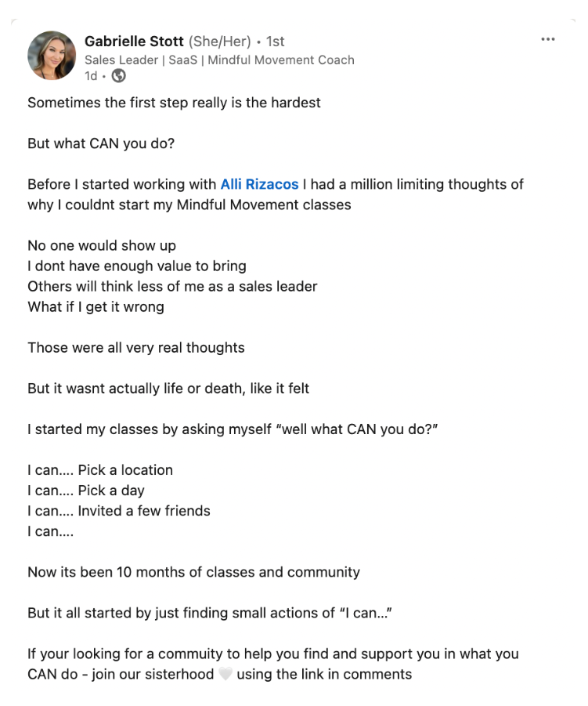Click the 1d post timestamp
588x706 pixels.
coord(91,76)
